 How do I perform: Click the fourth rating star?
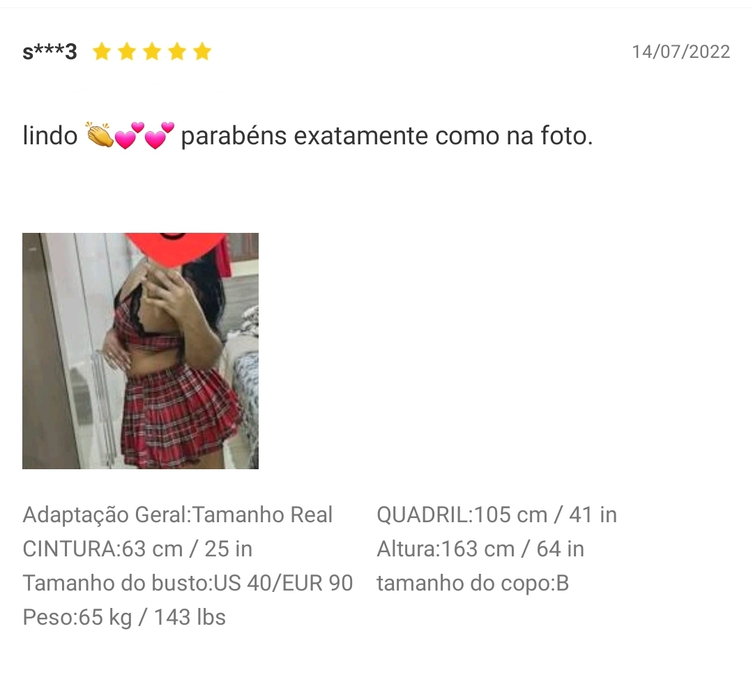click(x=177, y=52)
